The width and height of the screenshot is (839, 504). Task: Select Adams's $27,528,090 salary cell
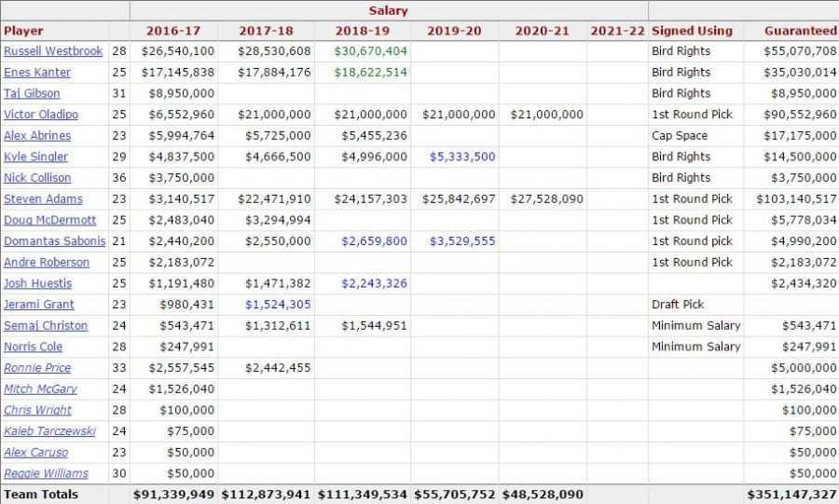pyautogui.click(x=546, y=198)
